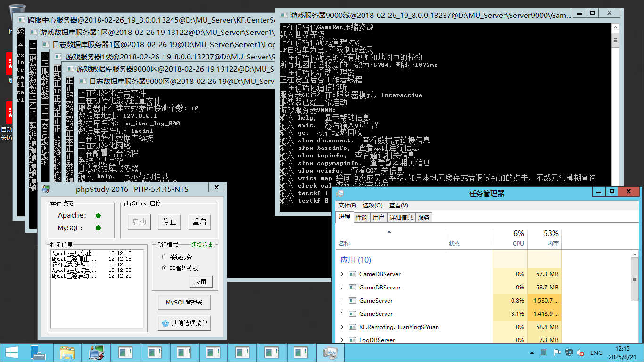Click the Task Manager scrollbar thumb

click(635, 279)
